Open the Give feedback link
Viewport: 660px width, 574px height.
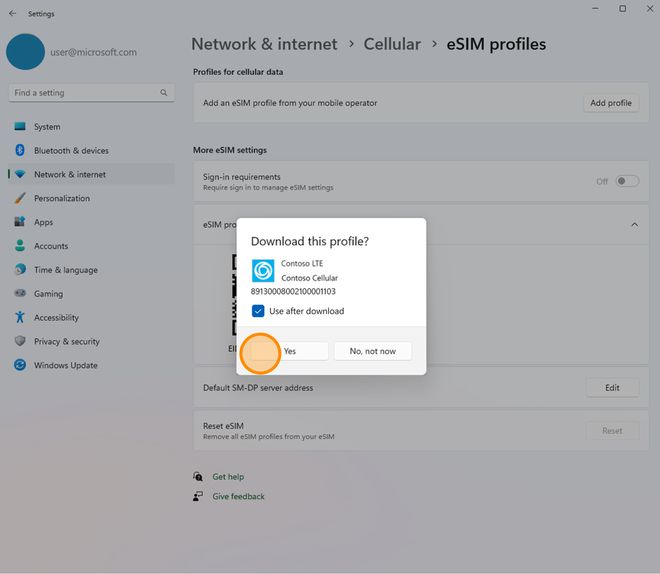(238, 496)
